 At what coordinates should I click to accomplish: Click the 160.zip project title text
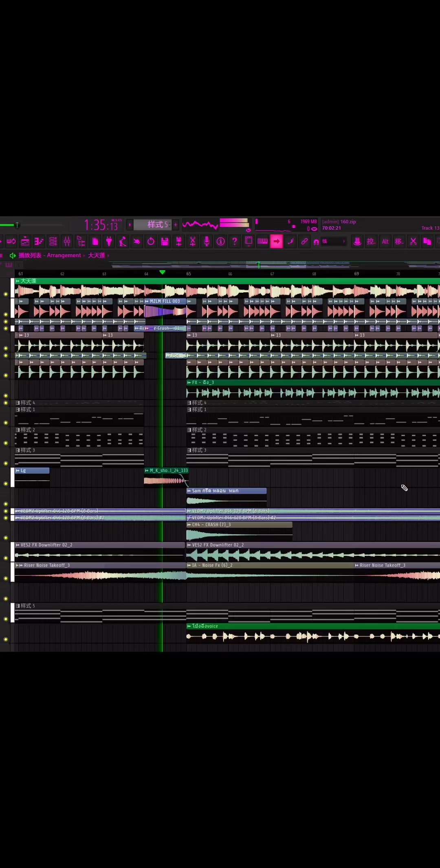coord(348,222)
